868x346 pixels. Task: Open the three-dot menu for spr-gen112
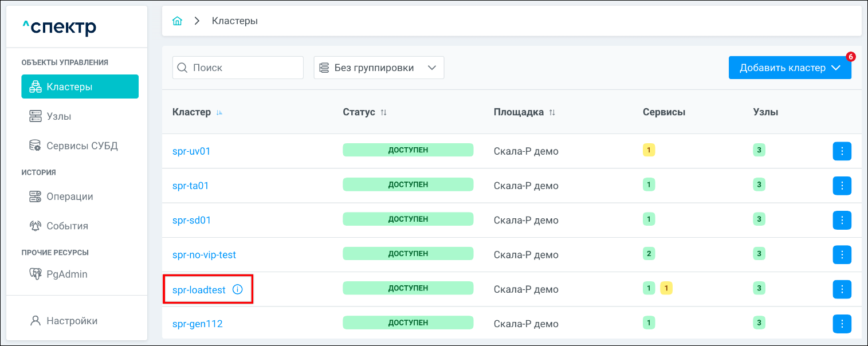(842, 324)
